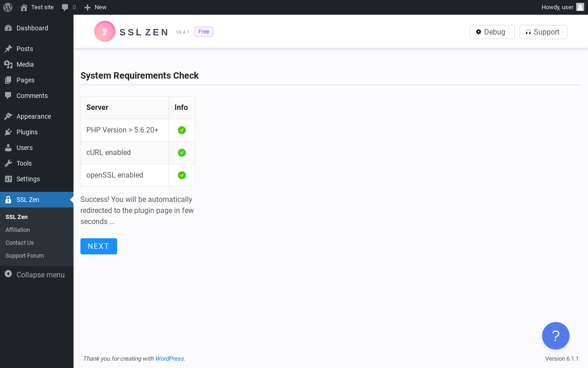Click the New link in admin bar
The image size is (588, 368).
pos(95,7)
